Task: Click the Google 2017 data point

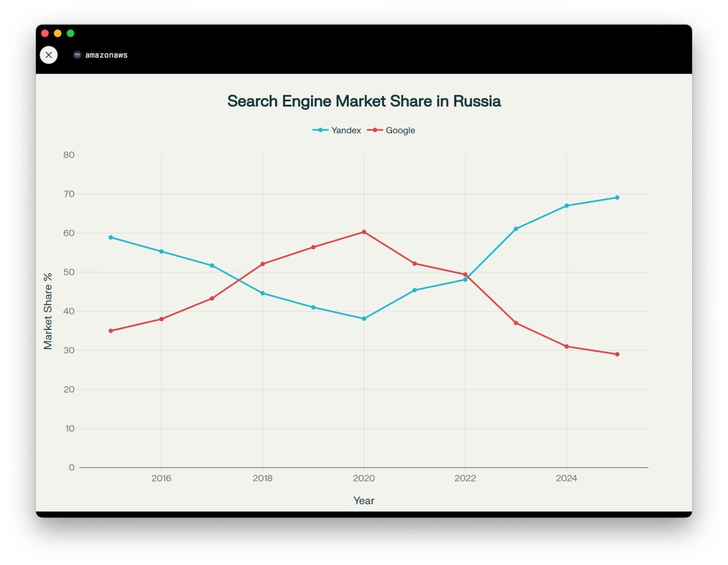Action: tap(212, 299)
